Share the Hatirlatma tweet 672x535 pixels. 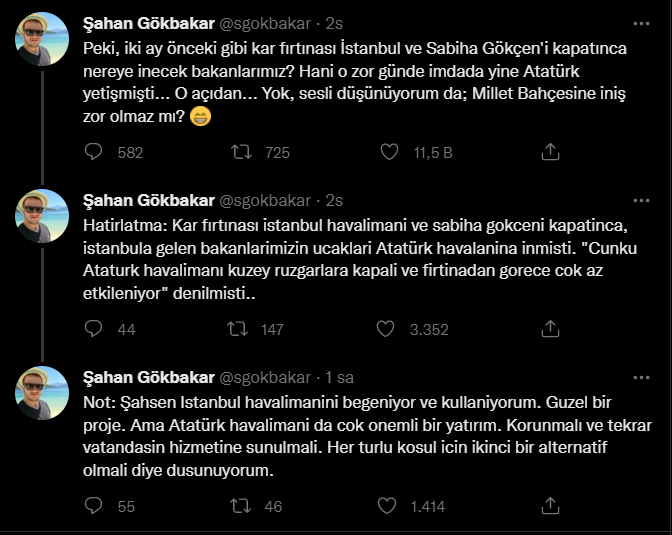pos(549,329)
